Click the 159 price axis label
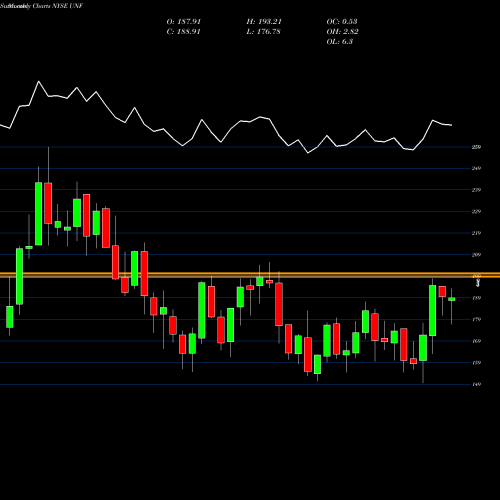 [476, 363]
